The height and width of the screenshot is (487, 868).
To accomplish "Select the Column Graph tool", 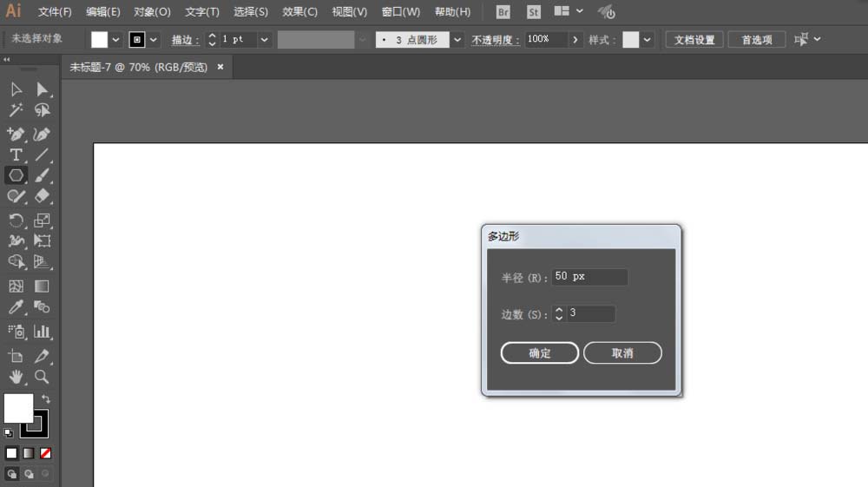I will (42, 332).
